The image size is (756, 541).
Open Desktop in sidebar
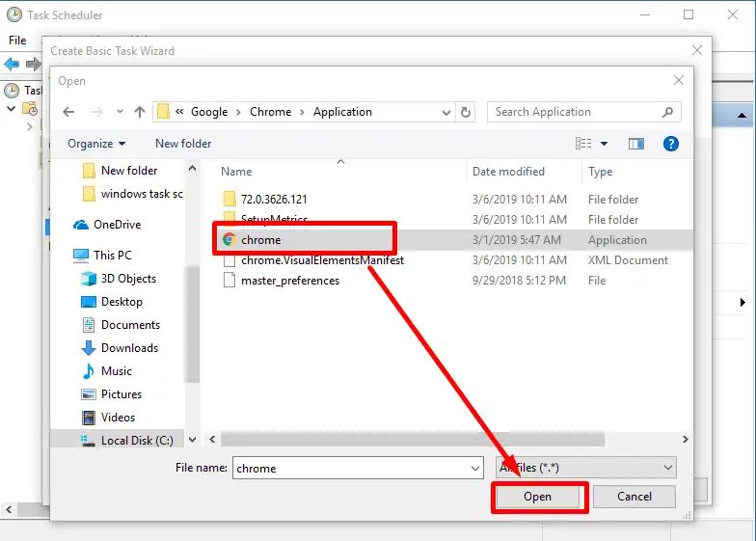[112, 302]
